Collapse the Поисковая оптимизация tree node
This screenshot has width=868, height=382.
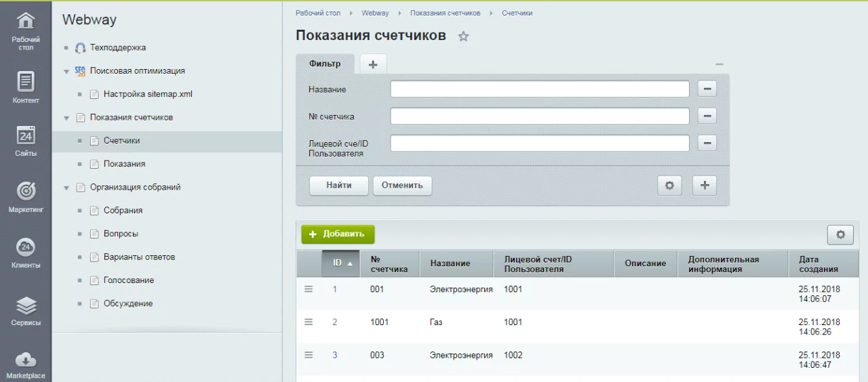(x=66, y=71)
